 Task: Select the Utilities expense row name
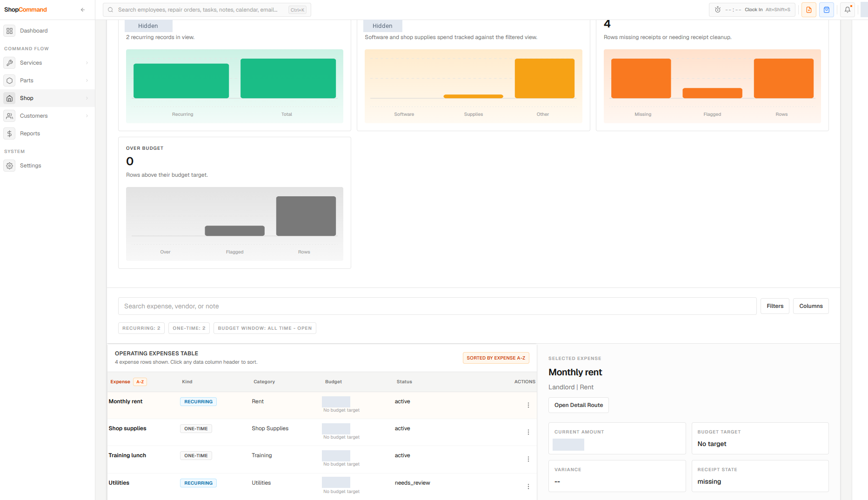click(119, 483)
